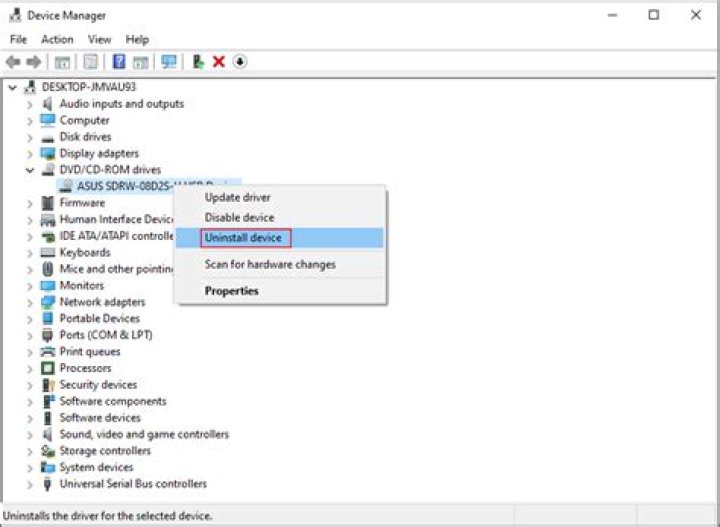Click the Update device driver toolbar icon
This screenshot has width=720, height=527.
[198, 62]
